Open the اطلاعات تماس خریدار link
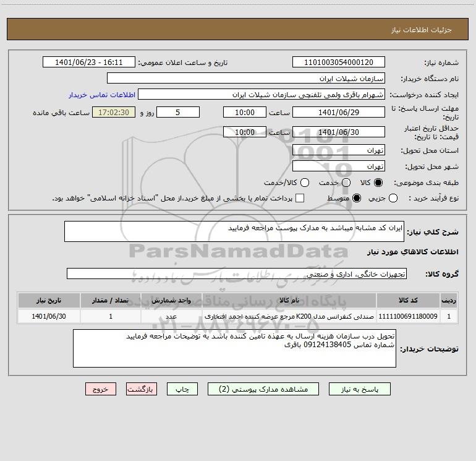Image resolution: width=476 pixels, height=461 pixels. [102, 95]
